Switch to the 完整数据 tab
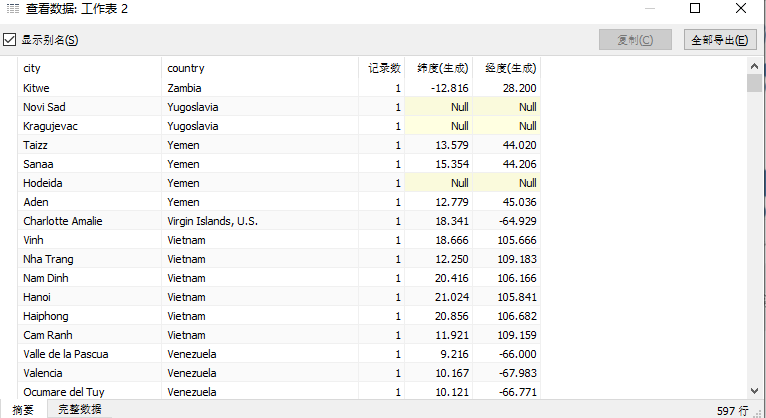The width and height of the screenshot is (766, 418). click(x=79, y=409)
